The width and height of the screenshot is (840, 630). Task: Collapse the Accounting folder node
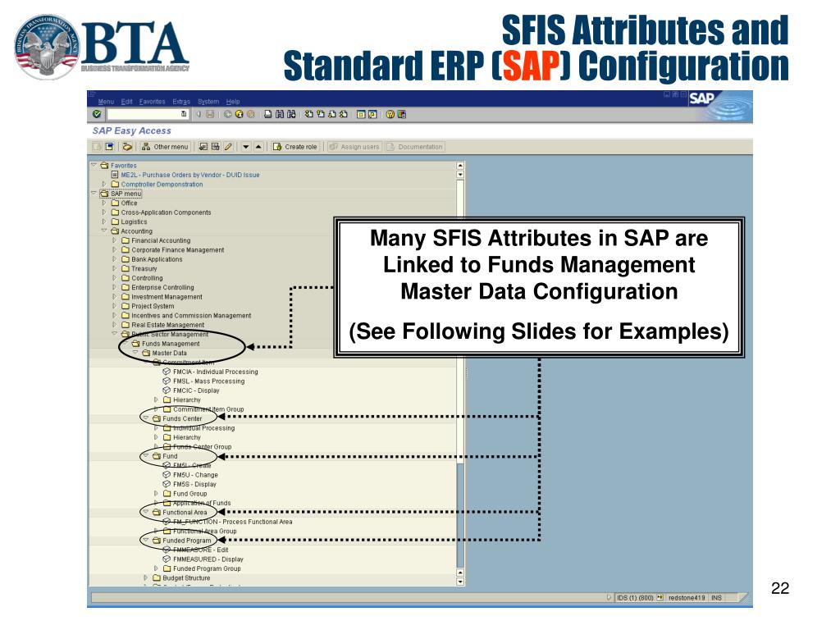104,231
